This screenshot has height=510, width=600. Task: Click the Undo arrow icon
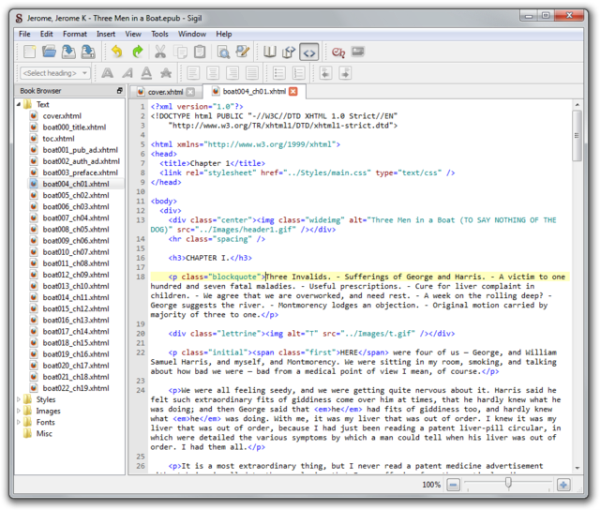pyautogui.click(x=116, y=52)
